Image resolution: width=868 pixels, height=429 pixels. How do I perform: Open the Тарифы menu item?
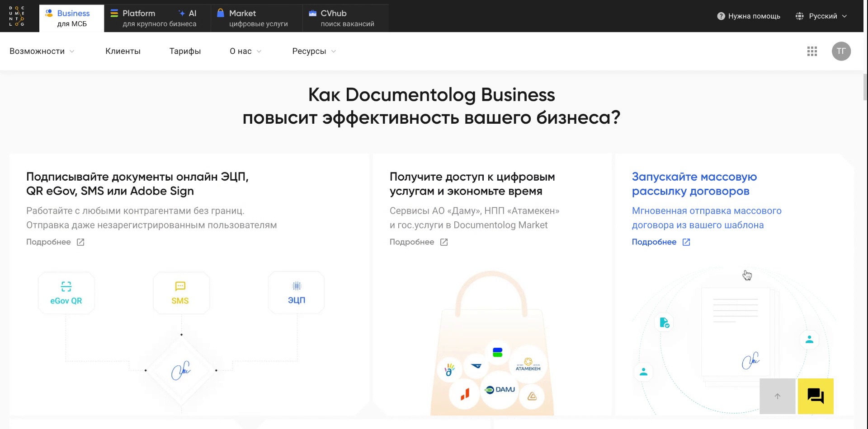[185, 51]
